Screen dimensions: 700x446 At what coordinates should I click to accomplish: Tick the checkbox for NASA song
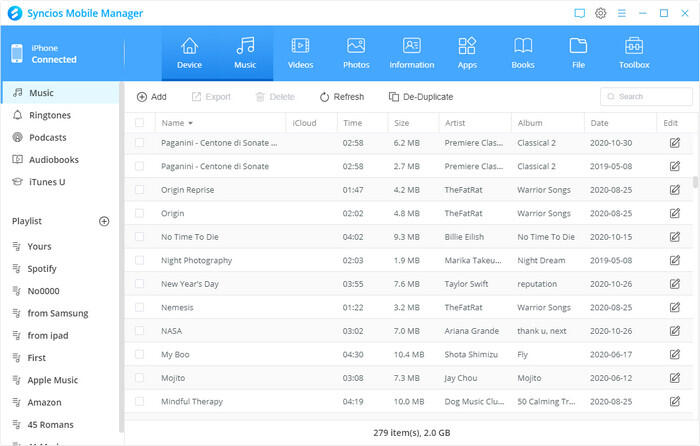pyautogui.click(x=139, y=330)
